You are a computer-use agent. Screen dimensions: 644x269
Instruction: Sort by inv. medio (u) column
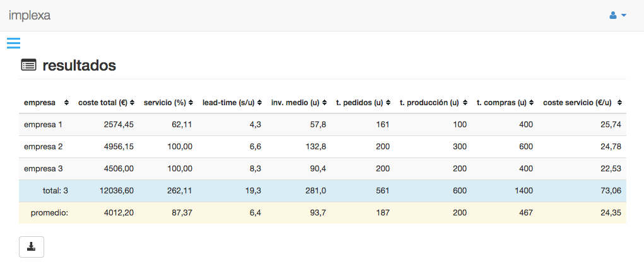tap(298, 102)
